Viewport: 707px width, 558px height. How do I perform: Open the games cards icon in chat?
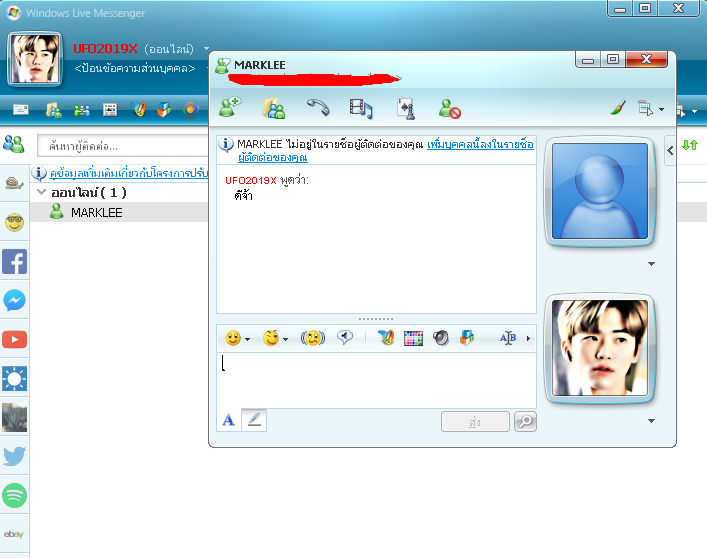click(x=406, y=109)
